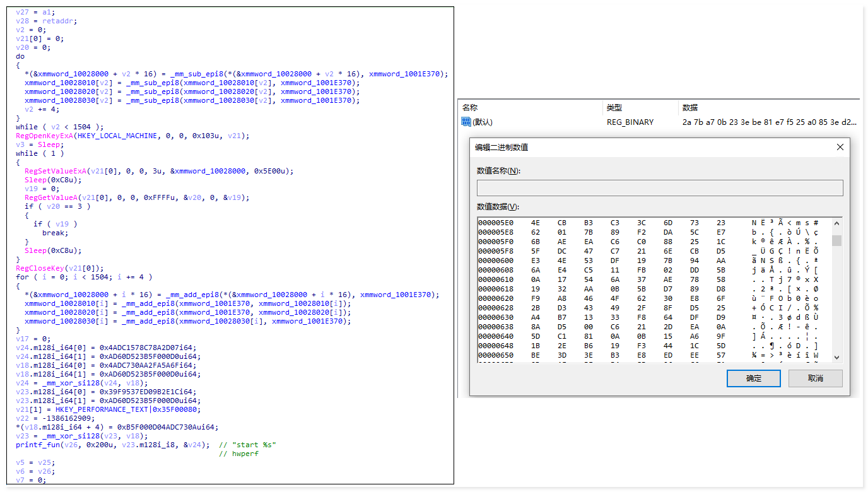This screenshot has width=868, height=492.
Task: Click the printf_fun call line
Action: pyautogui.click(x=113, y=445)
